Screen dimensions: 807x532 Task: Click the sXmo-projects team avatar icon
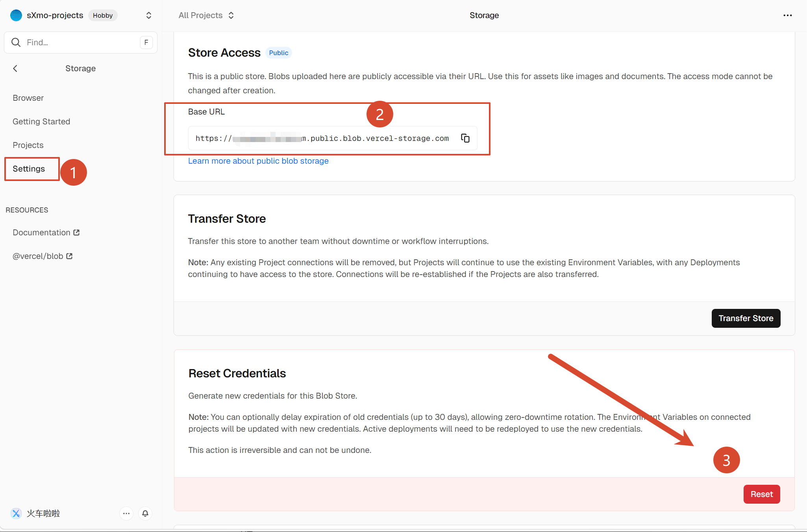[x=16, y=15]
